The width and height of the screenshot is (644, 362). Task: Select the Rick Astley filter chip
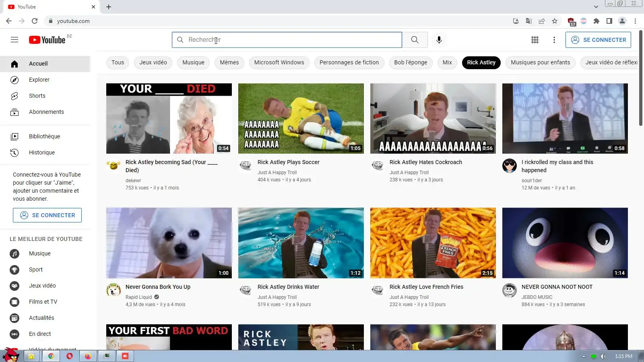click(481, 62)
